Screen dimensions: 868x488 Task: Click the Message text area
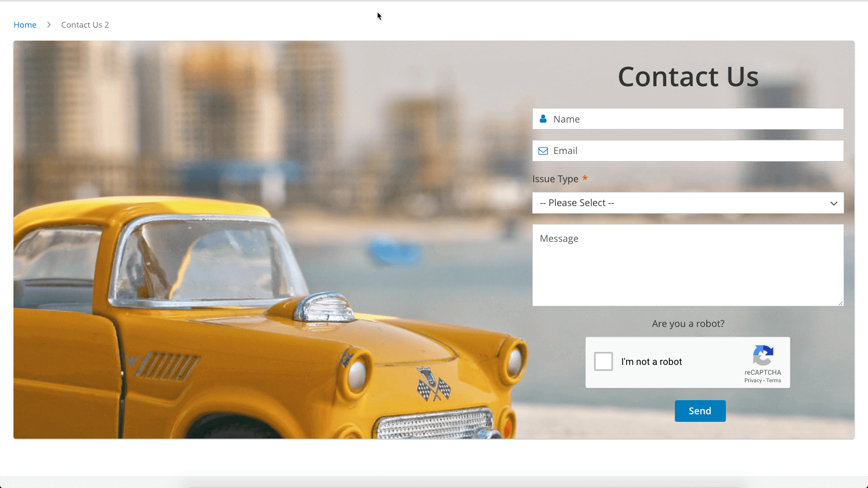tap(688, 265)
